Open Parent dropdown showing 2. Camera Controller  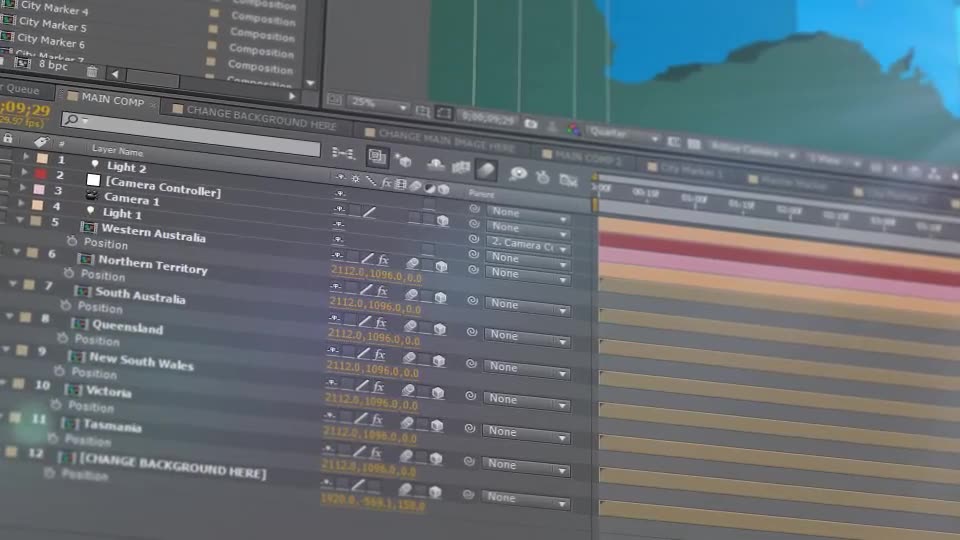coord(529,246)
